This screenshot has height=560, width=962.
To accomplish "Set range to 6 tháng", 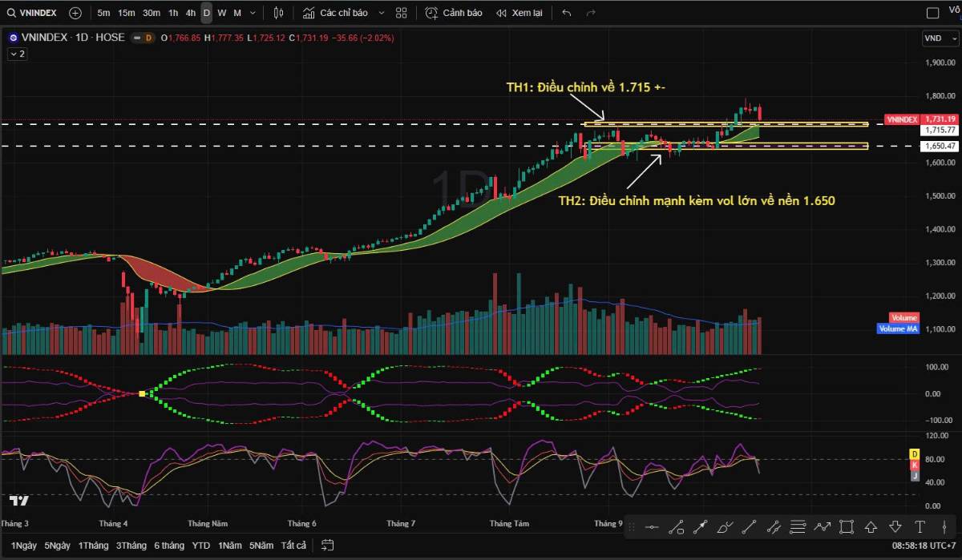I will point(169,546).
